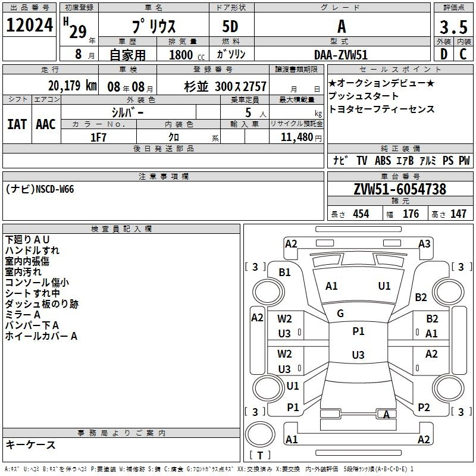476x476 pixels.
Task: Click the A3 mark at top-right corner
Action: 424,244
